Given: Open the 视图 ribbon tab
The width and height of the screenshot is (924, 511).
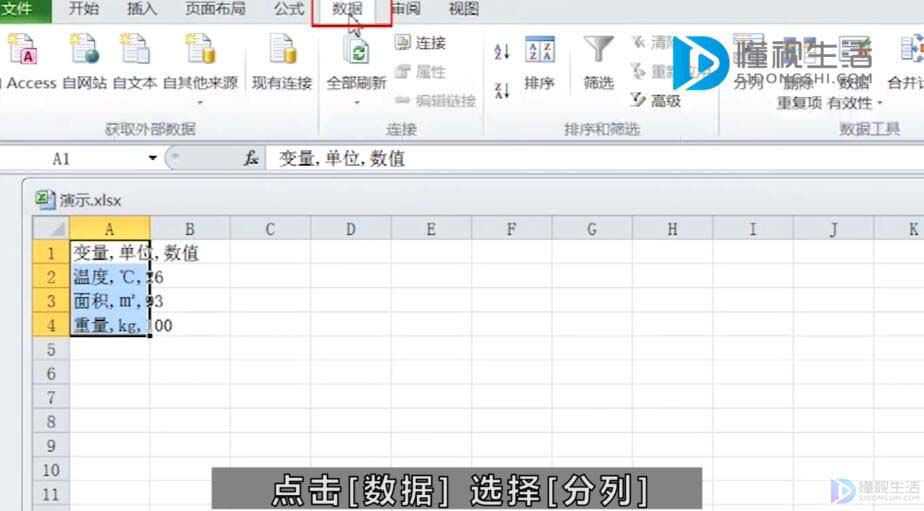Looking at the screenshot, I should tap(464, 9).
